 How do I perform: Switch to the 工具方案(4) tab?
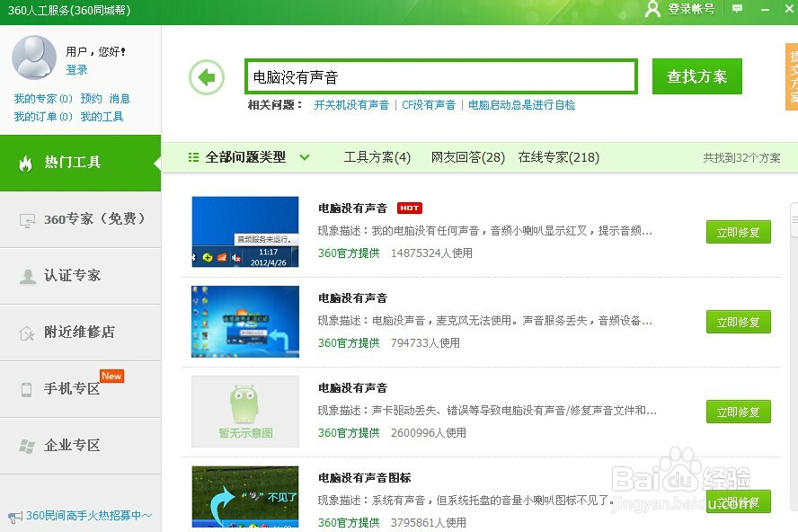click(x=377, y=157)
